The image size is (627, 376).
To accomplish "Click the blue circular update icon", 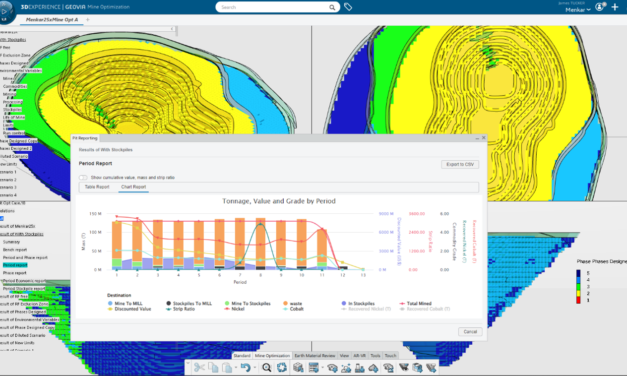I will tap(282, 367).
